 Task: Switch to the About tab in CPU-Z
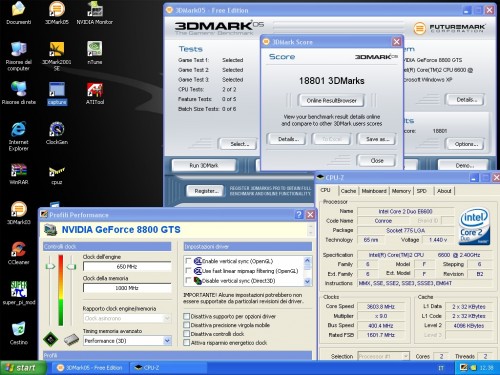[x=444, y=191]
